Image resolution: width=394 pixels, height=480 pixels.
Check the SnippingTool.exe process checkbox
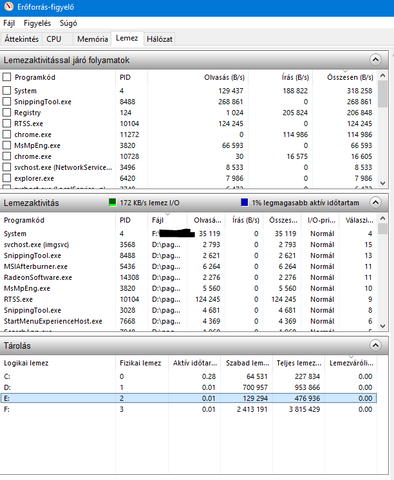click(x=7, y=101)
